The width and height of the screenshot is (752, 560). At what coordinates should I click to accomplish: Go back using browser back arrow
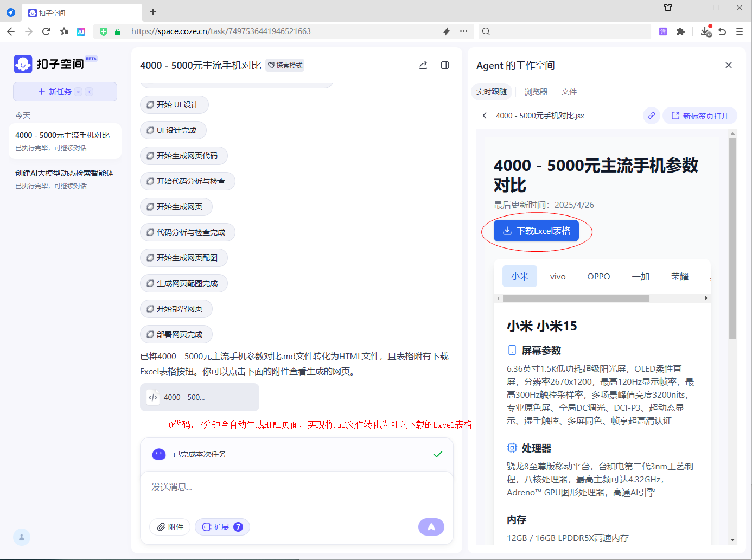pyautogui.click(x=11, y=31)
